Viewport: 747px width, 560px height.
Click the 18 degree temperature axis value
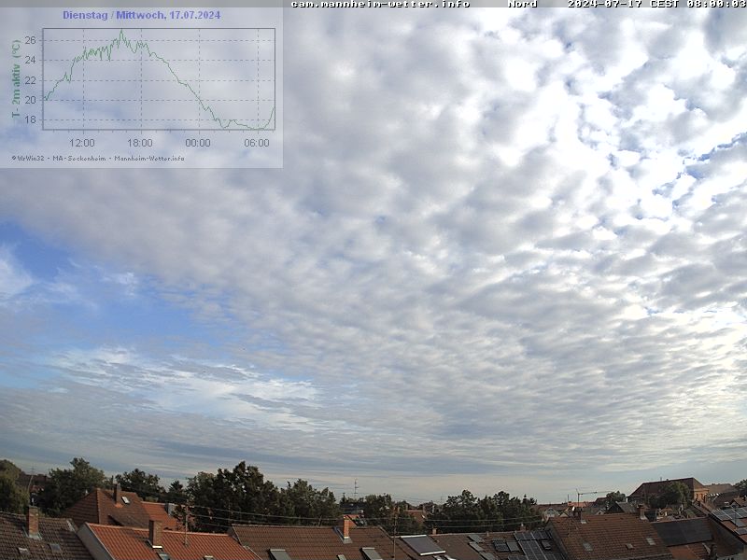pyautogui.click(x=30, y=119)
